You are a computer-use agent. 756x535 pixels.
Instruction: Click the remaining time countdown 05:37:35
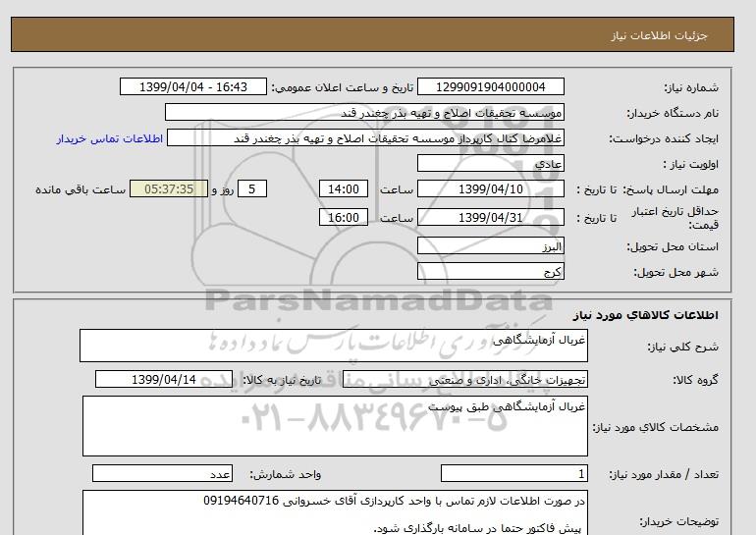coord(169,188)
